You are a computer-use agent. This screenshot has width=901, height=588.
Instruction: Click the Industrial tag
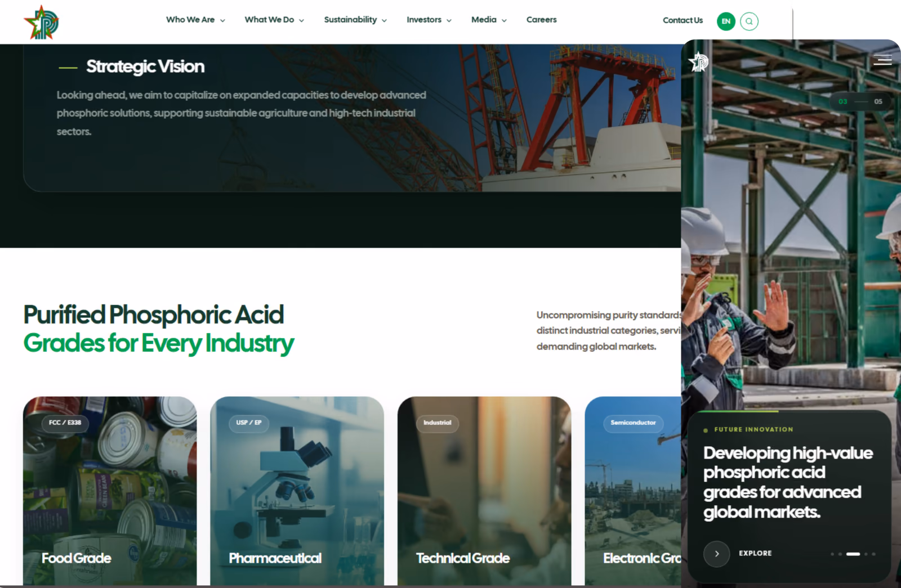[x=438, y=423]
